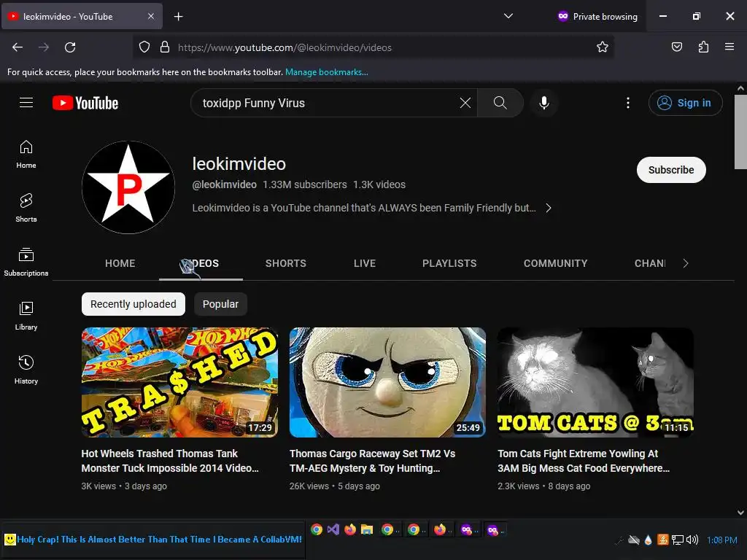This screenshot has height=560, width=747.
Task: Switch to the VIDEOS channel tab
Action: (201, 263)
